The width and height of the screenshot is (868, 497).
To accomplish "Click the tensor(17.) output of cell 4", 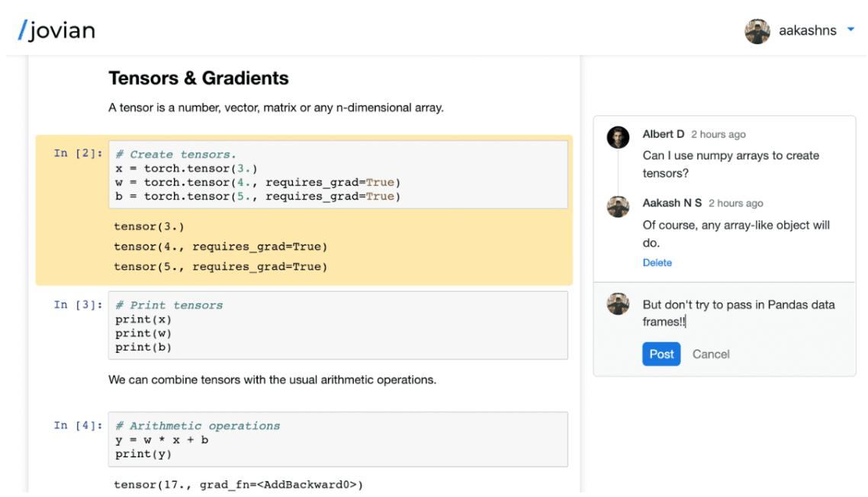I will tap(238, 484).
